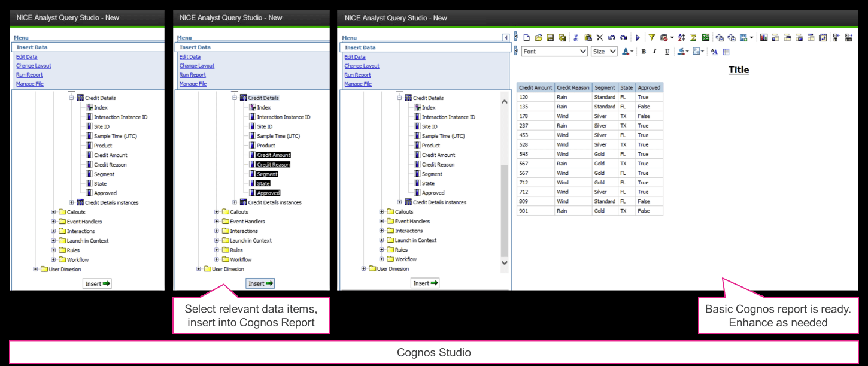868x366 pixels.
Task: Click the table cell with value 453
Action: tap(536, 135)
